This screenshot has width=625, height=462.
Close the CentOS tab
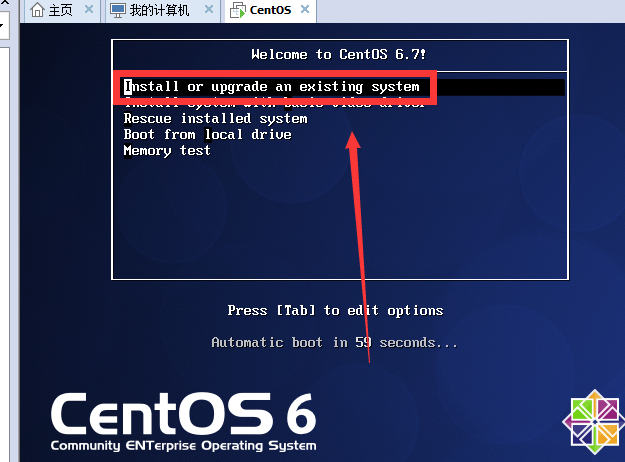[x=305, y=9]
